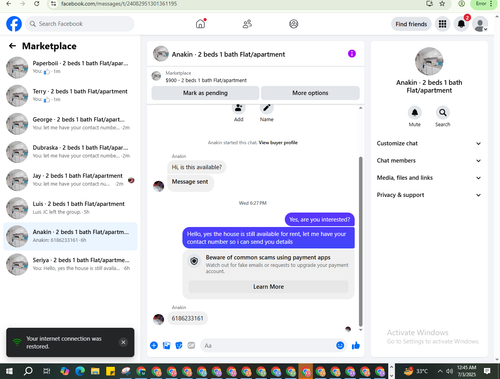Open Task View on taskbar
This screenshot has width=500, height=379.
(x=47, y=371)
